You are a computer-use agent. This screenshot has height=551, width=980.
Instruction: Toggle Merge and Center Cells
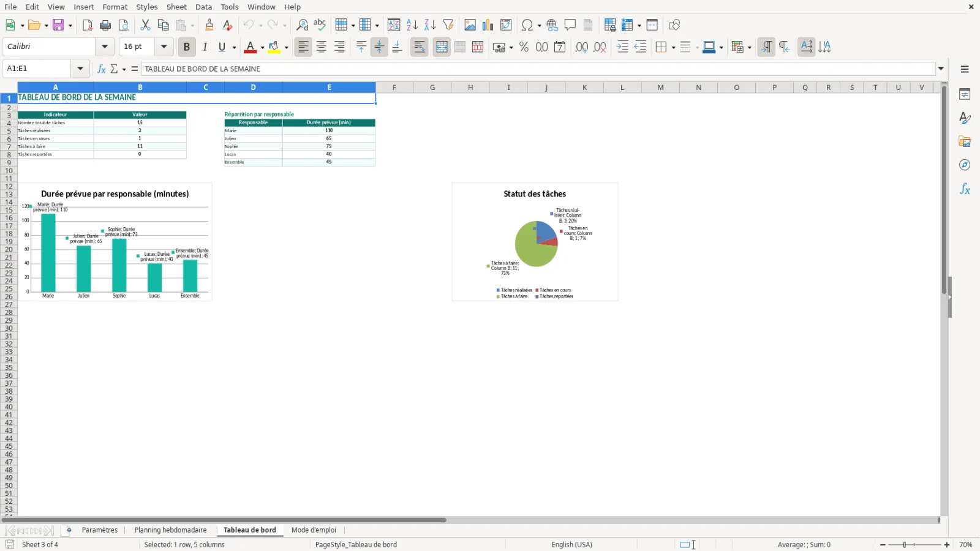pos(442,47)
